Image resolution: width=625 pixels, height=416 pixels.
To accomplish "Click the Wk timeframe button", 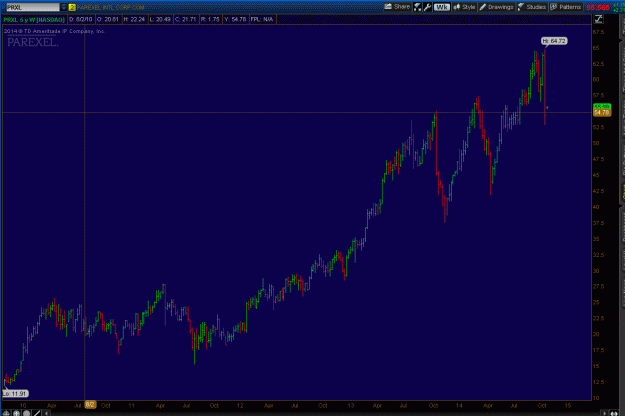I will [442, 7].
